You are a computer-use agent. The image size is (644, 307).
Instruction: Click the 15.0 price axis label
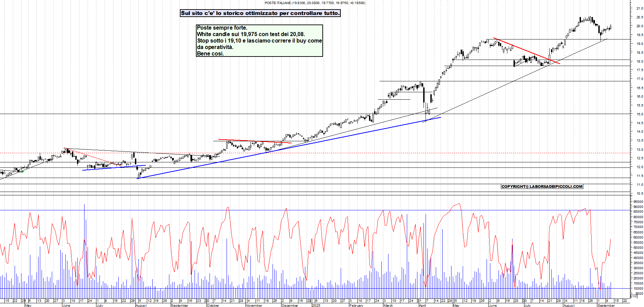point(640,114)
